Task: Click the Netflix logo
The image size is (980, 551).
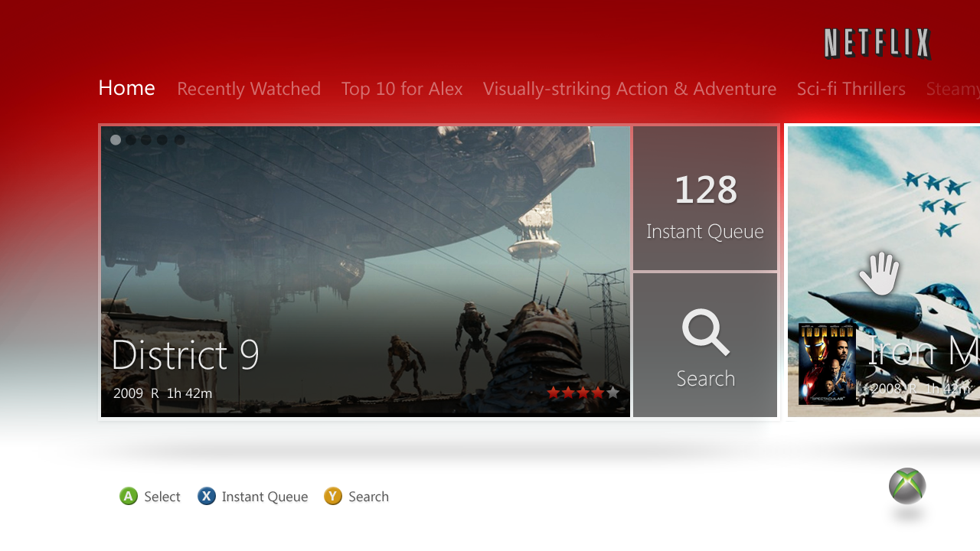Action: point(877,44)
